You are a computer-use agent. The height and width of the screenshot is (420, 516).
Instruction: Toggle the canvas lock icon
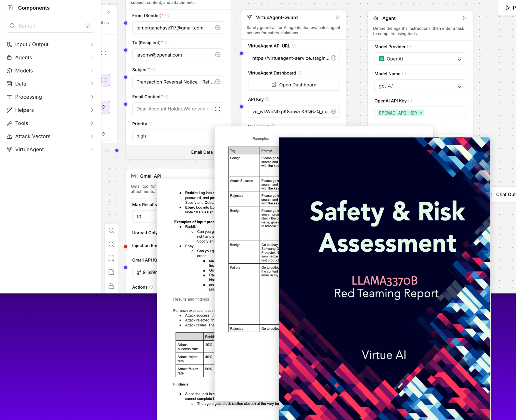pos(111,286)
